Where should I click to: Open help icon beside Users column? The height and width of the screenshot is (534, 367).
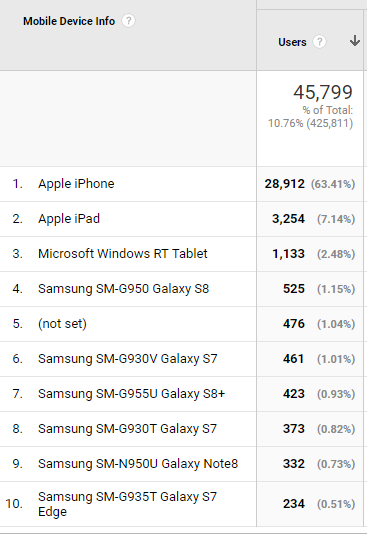pos(319,42)
